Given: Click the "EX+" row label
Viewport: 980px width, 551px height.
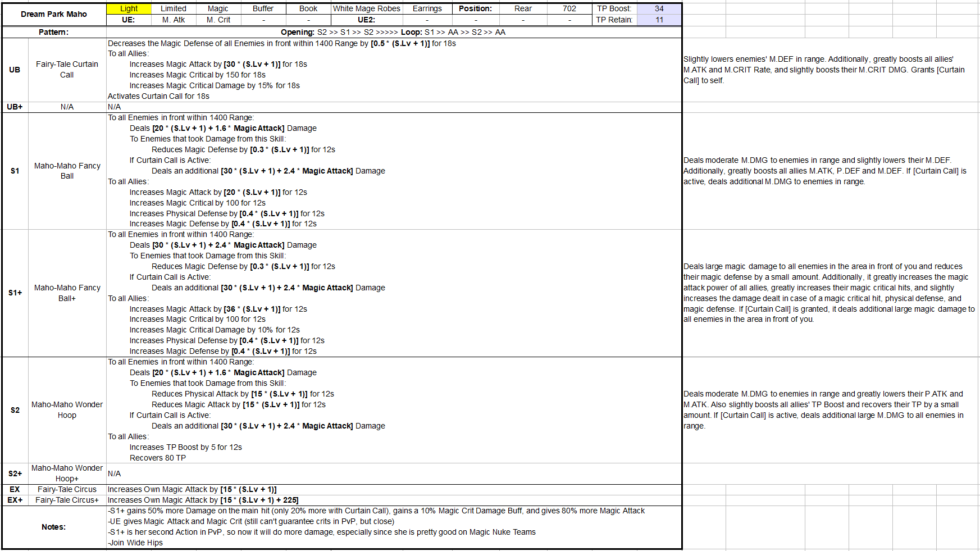Looking at the screenshot, I should 15,500.
